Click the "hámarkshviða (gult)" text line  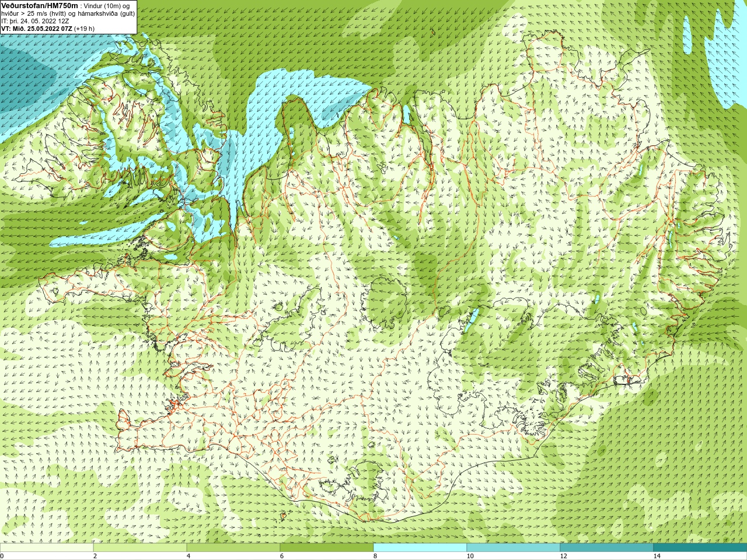coord(107,13)
